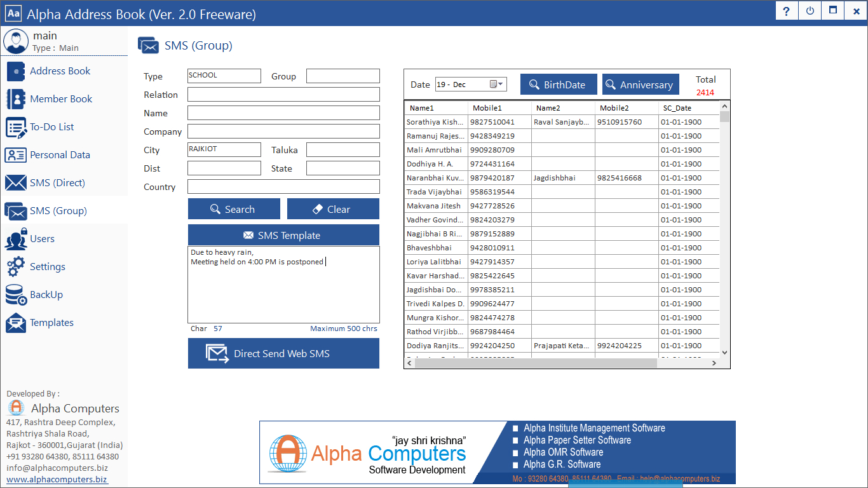
Task: Click the contacts grid vertical scrollbar
Action: click(724, 229)
